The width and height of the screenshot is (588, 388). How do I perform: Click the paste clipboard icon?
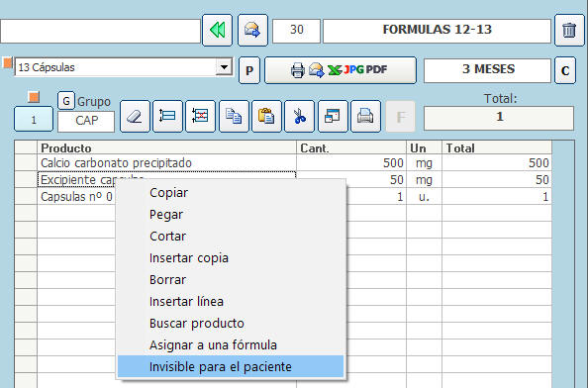click(x=266, y=116)
